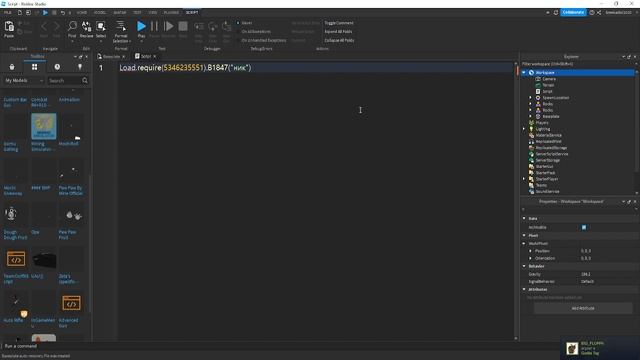Viewport: 640px width, 360px height.
Task: Open the Toolbox creations bulb tab
Action: pyautogui.click(x=80, y=67)
